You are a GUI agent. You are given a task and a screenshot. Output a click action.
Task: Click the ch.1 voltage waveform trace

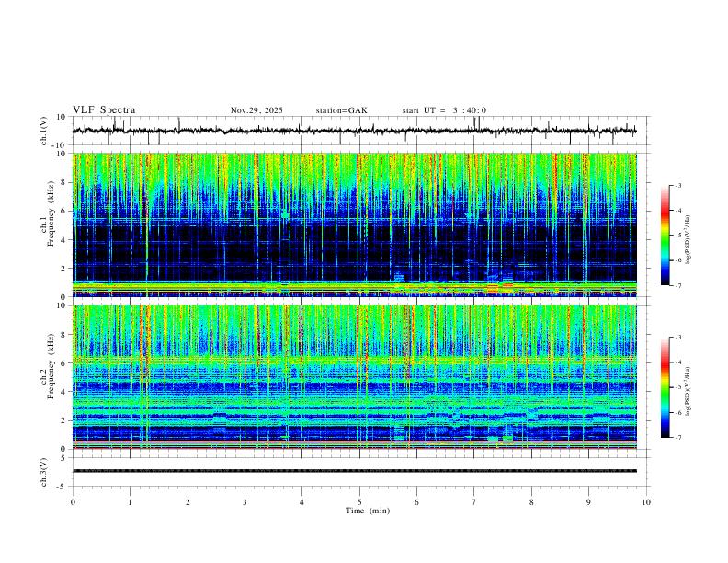354,131
